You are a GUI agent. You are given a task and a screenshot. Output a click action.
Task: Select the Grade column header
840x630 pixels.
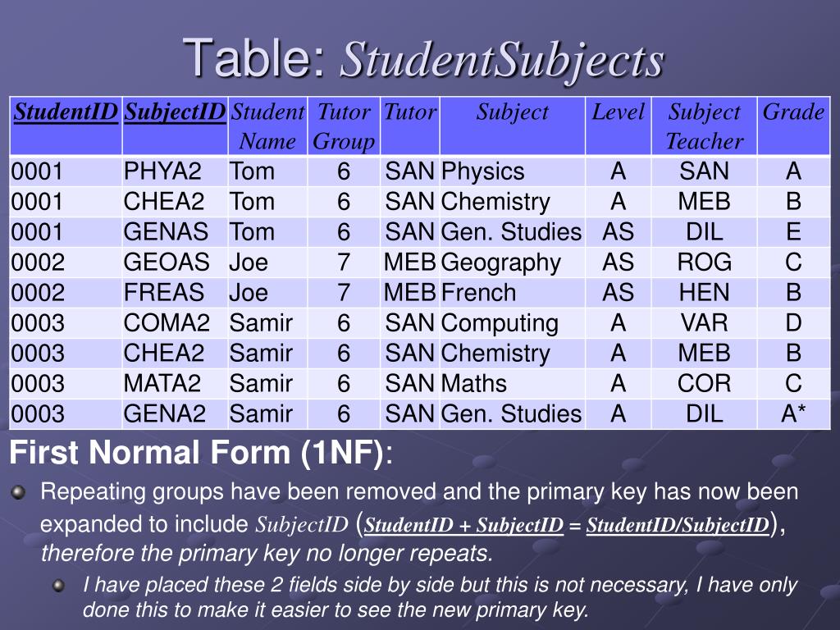click(x=793, y=126)
